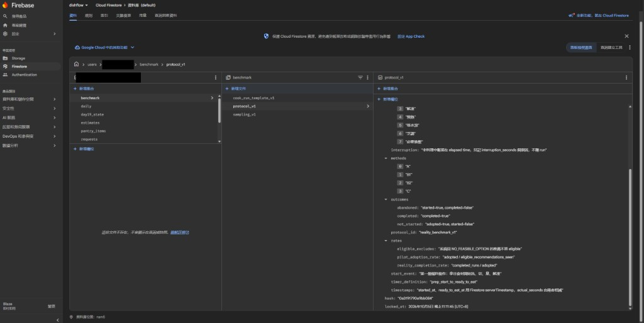Open the kebab menu of benchmark collection panel

click(367, 77)
